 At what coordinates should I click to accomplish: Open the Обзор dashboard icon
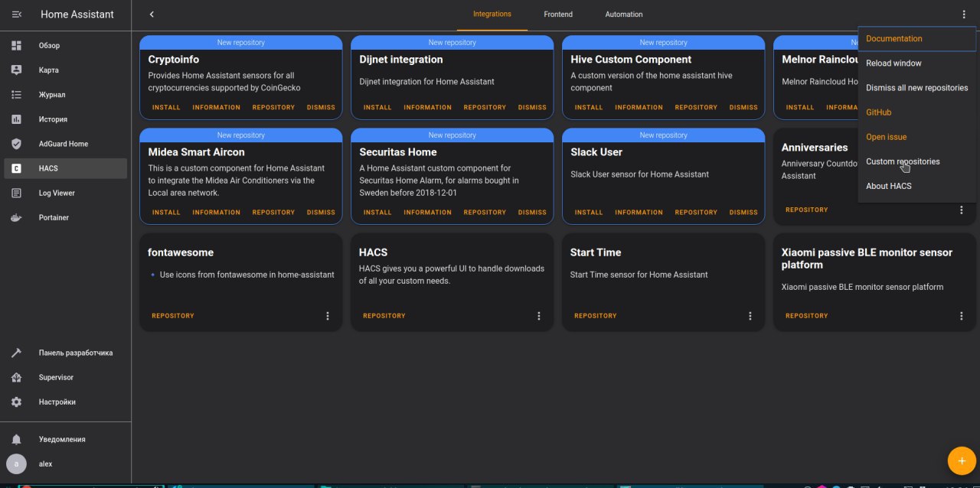pyautogui.click(x=17, y=46)
